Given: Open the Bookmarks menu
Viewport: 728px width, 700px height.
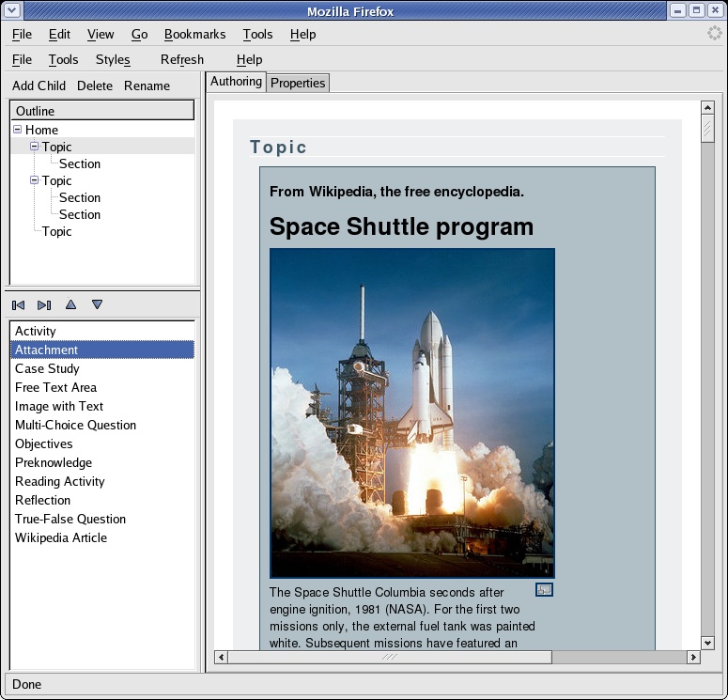Looking at the screenshot, I should point(195,35).
